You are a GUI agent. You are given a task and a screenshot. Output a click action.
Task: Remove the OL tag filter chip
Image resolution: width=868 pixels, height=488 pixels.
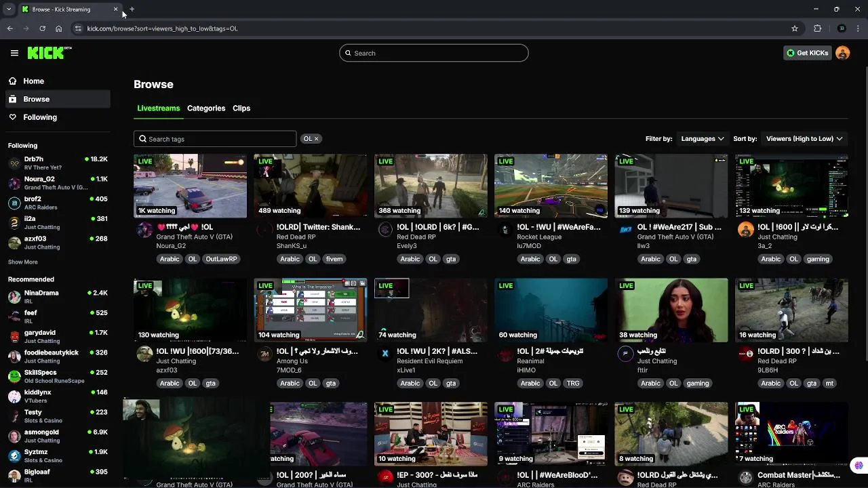(x=316, y=139)
